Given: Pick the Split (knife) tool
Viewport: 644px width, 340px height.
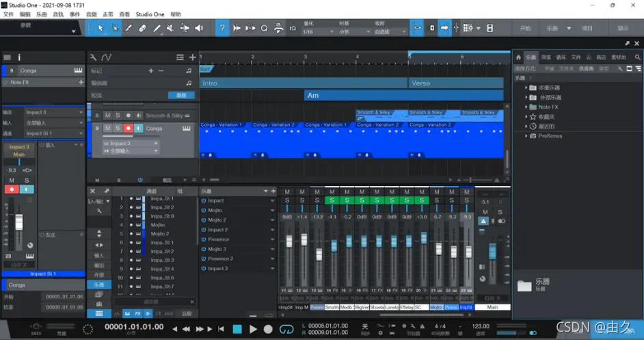Looking at the screenshot, I should tap(129, 28).
